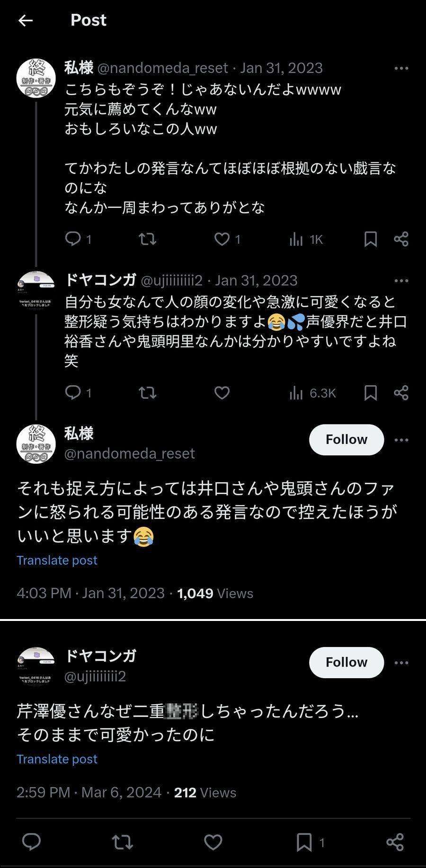The image size is (426, 868).
Task: Share the ドヤコンガ reply post
Action: (401, 393)
